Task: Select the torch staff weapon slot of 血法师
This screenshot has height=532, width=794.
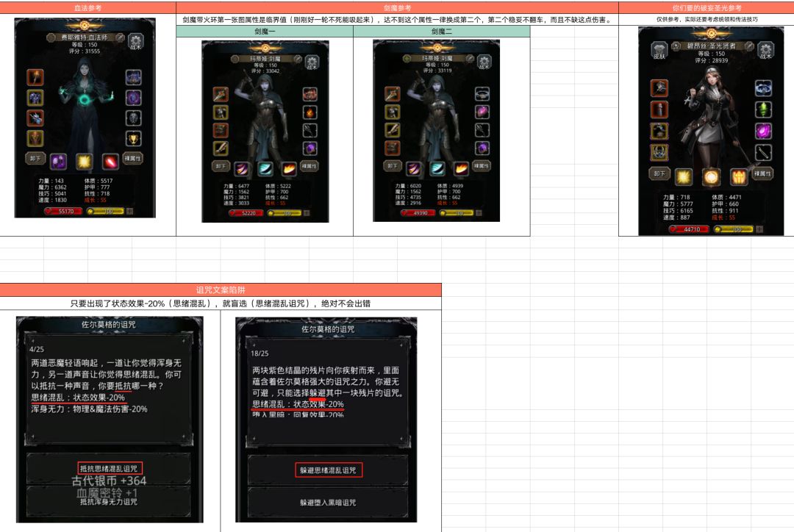Action: (35, 77)
